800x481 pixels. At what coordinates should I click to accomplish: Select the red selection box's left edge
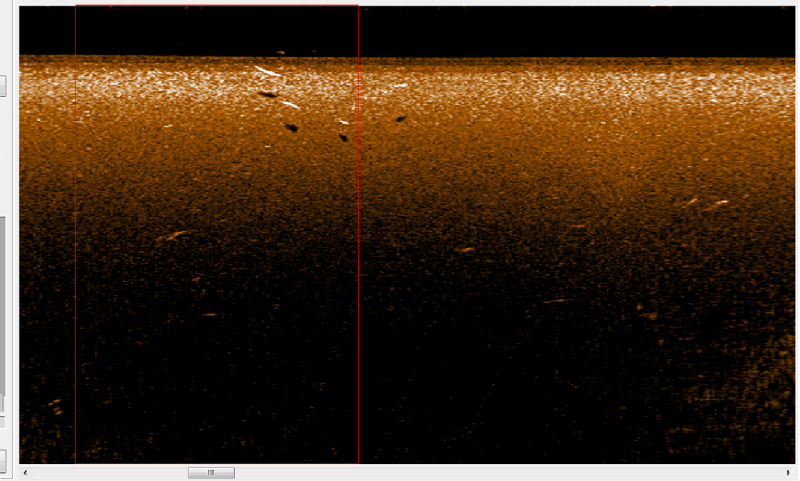(76, 300)
